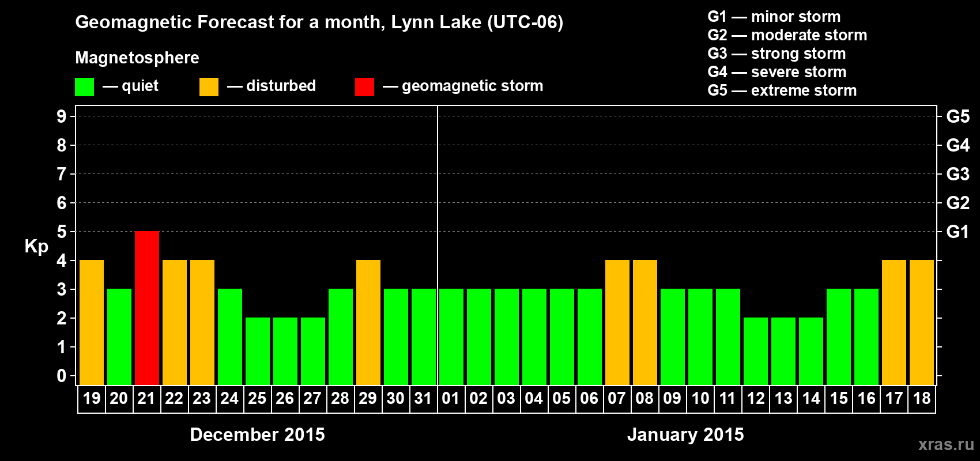Pick the green bar for December 25

(x=258, y=351)
